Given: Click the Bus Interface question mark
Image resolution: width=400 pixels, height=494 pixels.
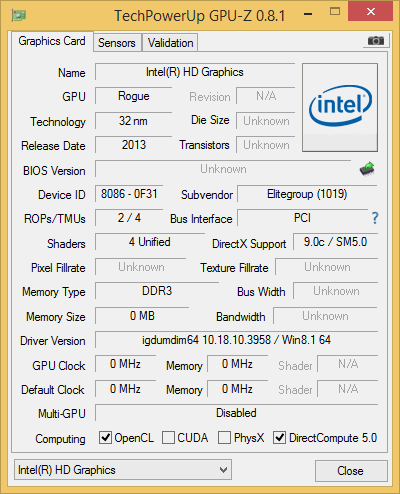Looking at the screenshot, I should tap(375, 218).
